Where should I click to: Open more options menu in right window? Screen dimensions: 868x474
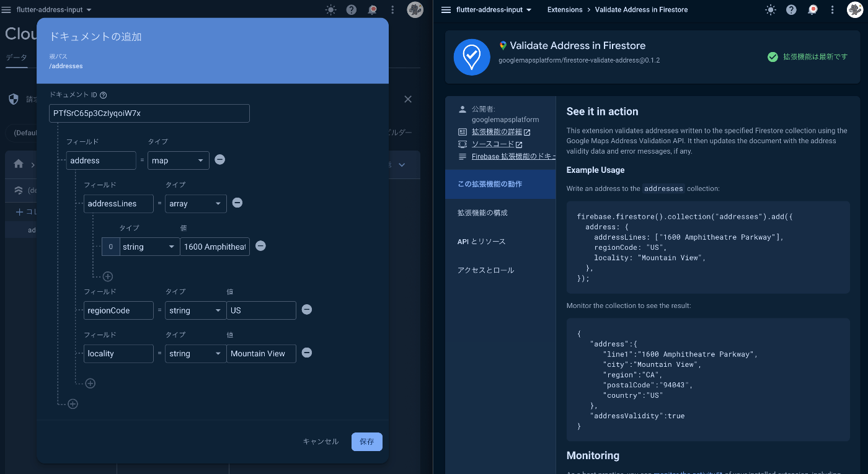click(833, 10)
